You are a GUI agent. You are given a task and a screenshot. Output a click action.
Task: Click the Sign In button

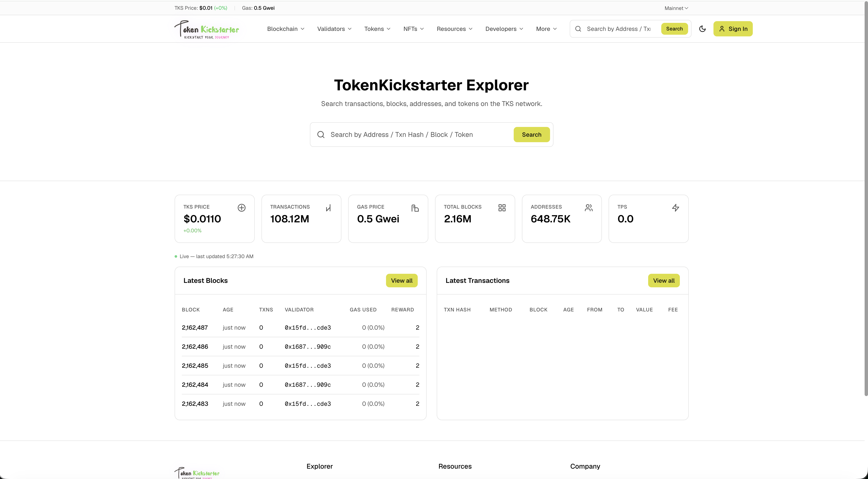(733, 29)
